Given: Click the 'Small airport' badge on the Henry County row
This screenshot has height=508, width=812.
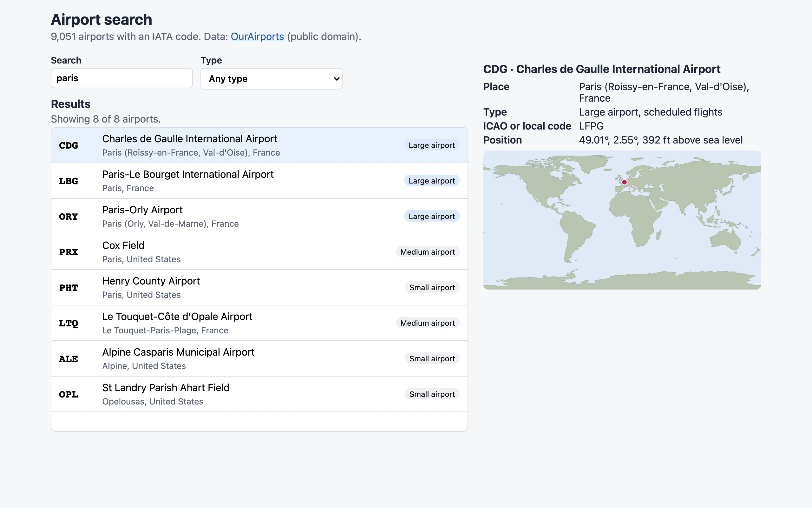Looking at the screenshot, I should pyautogui.click(x=432, y=288).
